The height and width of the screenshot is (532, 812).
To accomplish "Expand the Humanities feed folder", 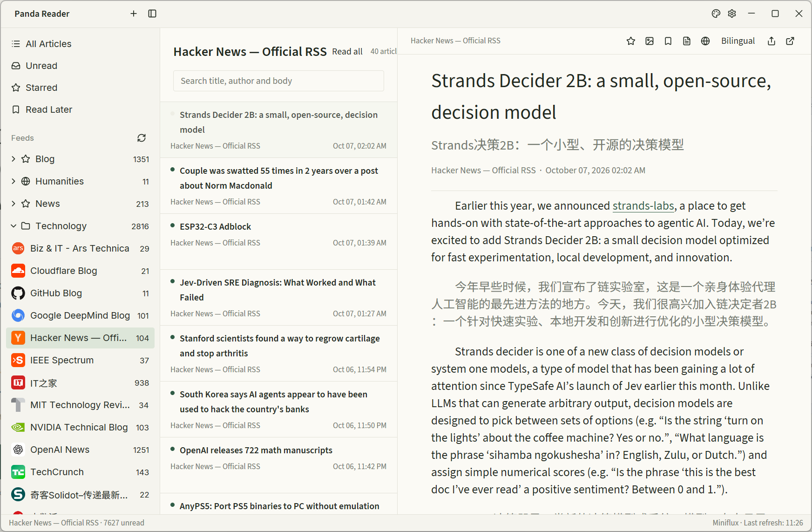I will [x=14, y=181].
